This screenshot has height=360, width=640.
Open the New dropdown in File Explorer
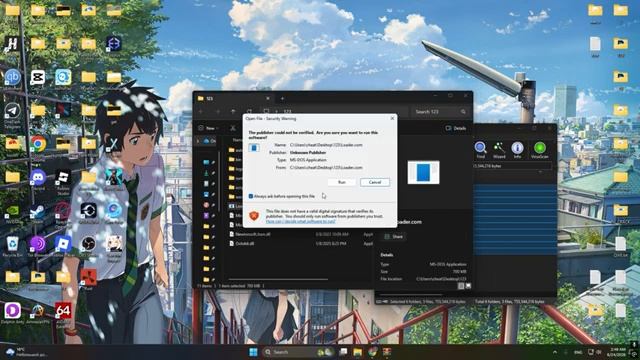[208, 128]
